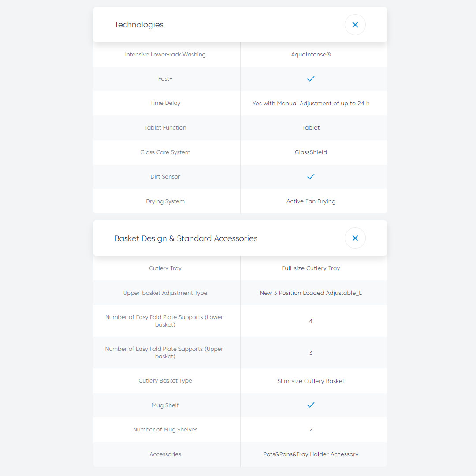Click the GlassShield value

coord(311,152)
